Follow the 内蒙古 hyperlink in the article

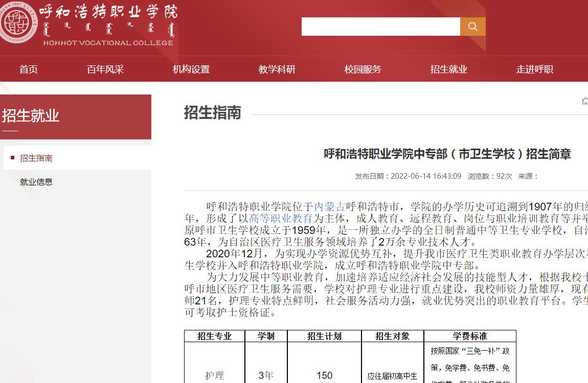point(330,207)
